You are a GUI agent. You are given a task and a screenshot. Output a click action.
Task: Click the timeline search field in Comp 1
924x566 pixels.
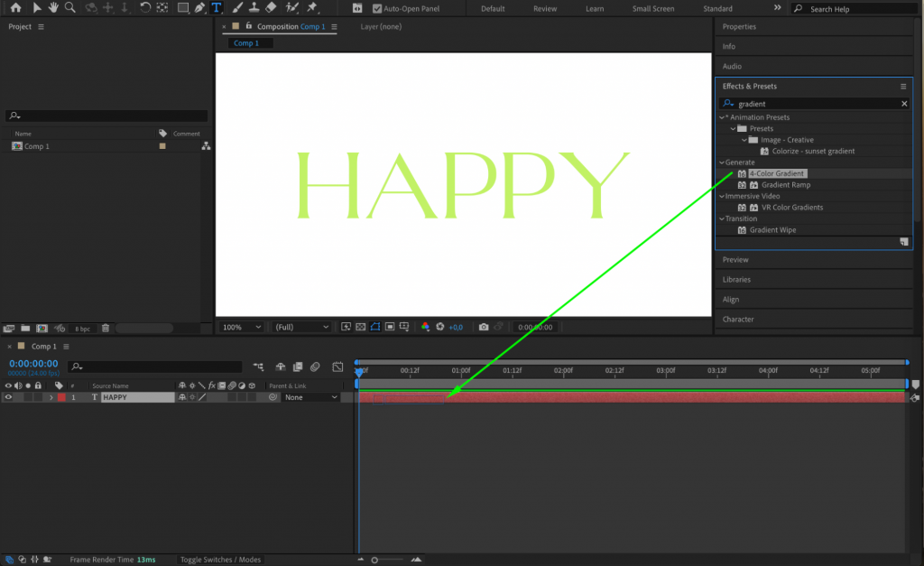pyautogui.click(x=153, y=367)
